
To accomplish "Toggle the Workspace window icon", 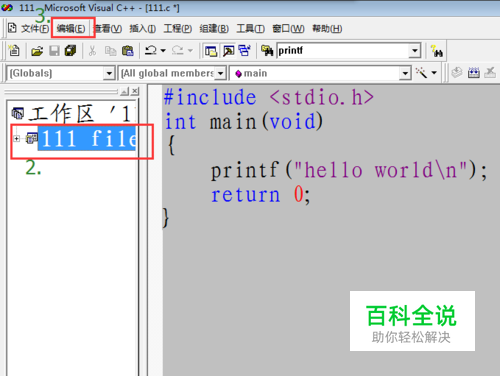I will [x=211, y=51].
